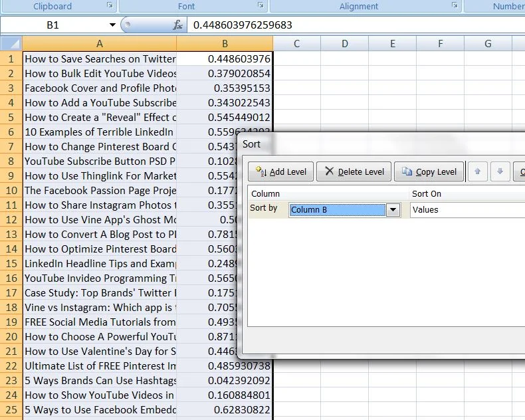Select column F header
This screenshot has width=525, height=420.
click(x=441, y=44)
